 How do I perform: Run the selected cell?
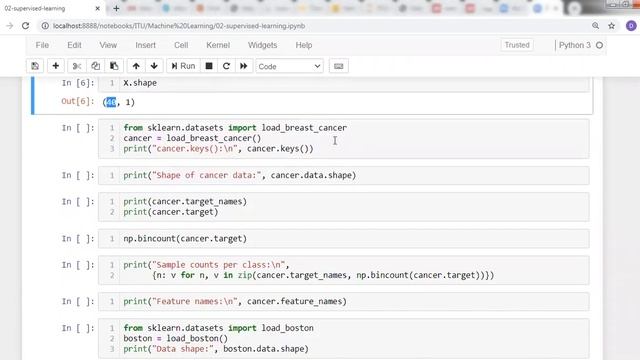coord(183,66)
